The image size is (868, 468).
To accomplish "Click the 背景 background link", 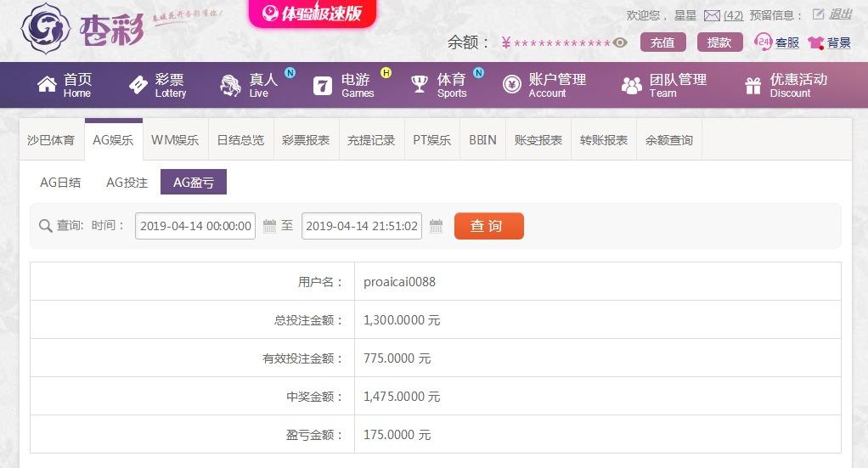I will [838, 42].
